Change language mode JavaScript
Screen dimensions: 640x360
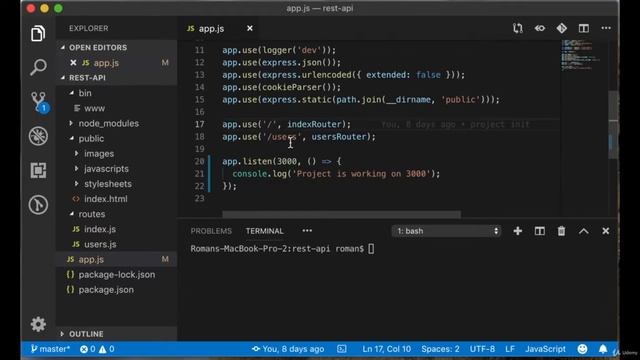(545, 349)
